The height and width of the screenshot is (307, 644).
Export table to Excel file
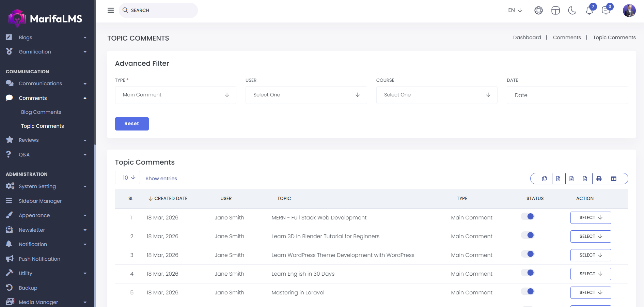558,179
